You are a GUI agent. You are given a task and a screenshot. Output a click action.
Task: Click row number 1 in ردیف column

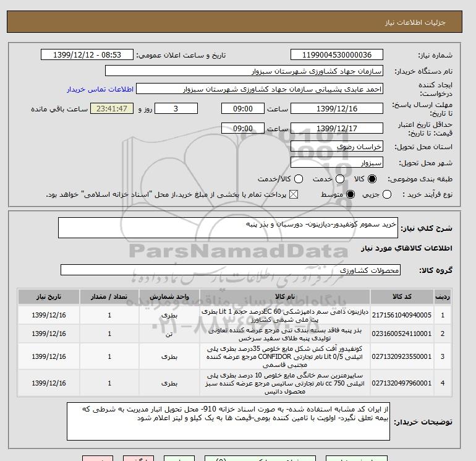click(443, 315)
